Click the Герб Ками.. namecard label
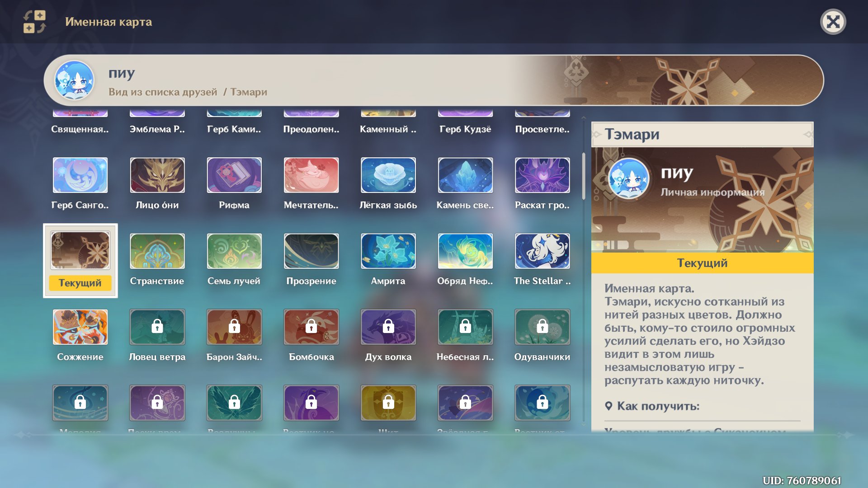 tap(234, 129)
